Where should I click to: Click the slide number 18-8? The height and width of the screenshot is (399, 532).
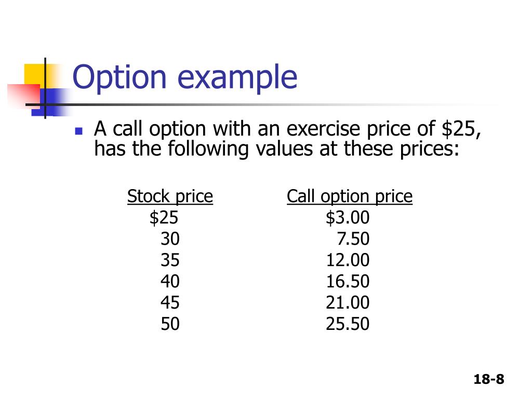click(x=489, y=379)
